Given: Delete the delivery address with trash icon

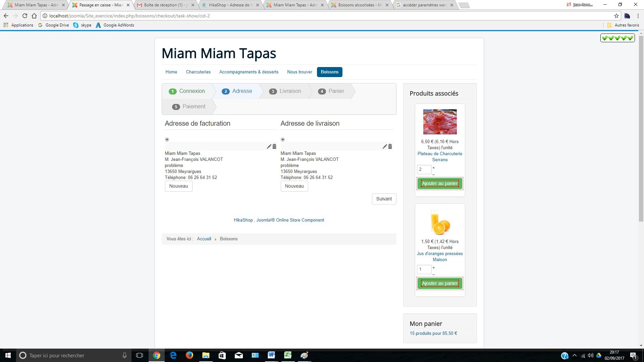Looking at the screenshot, I should [x=390, y=146].
